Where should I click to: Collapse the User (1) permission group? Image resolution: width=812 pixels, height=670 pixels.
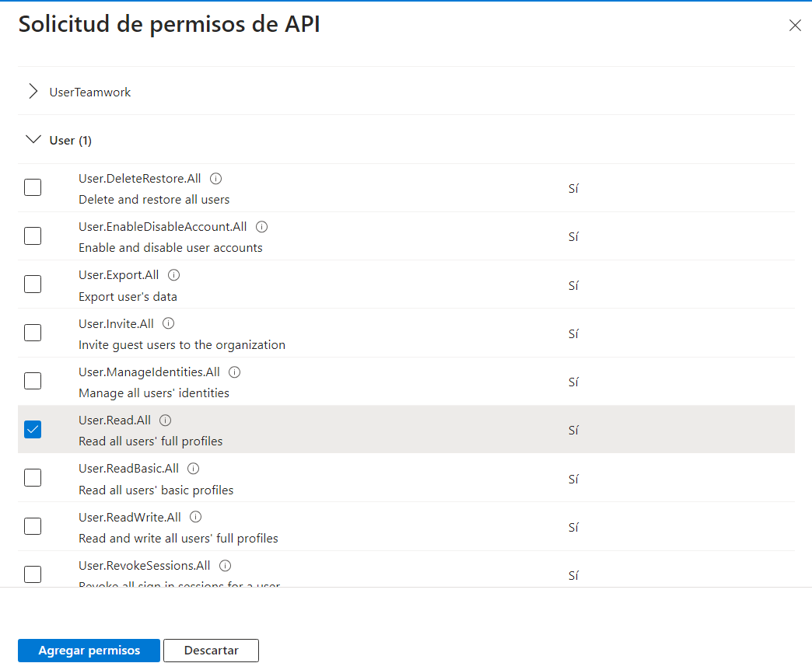(33, 140)
